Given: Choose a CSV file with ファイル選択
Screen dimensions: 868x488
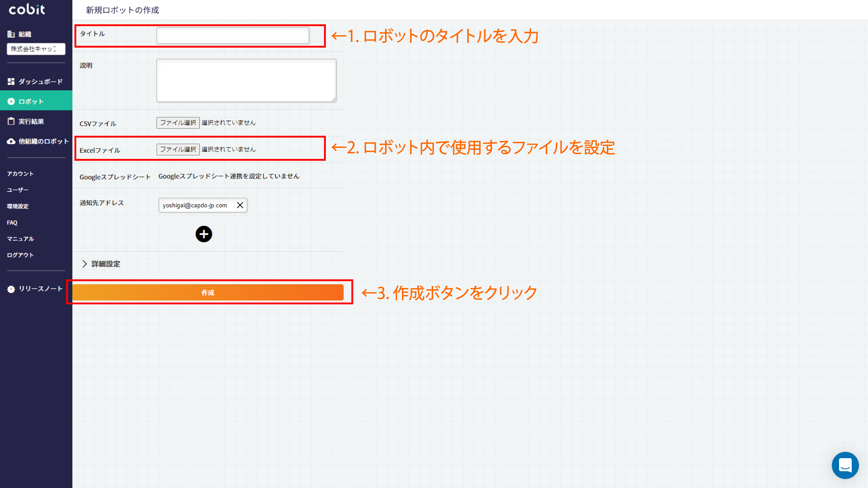Looking at the screenshot, I should [178, 123].
